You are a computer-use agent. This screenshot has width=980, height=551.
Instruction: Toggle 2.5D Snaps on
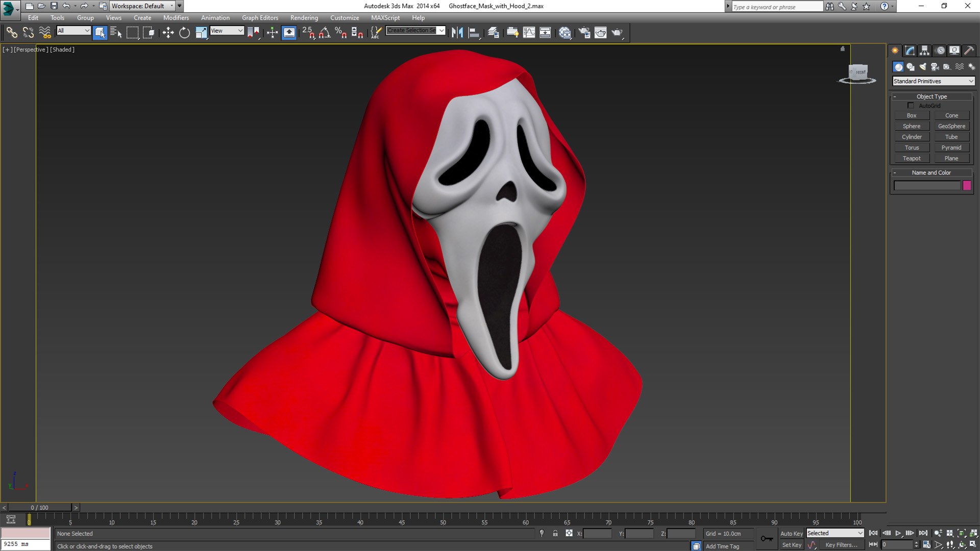tap(308, 33)
